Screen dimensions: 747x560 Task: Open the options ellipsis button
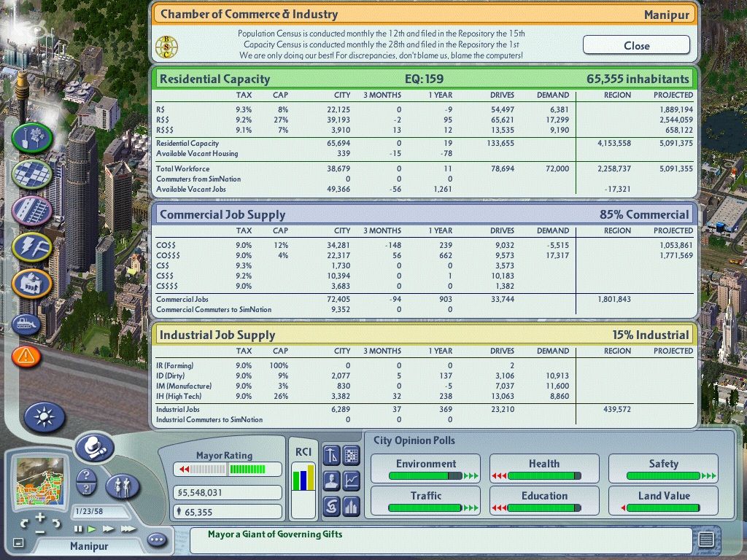coord(157,540)
